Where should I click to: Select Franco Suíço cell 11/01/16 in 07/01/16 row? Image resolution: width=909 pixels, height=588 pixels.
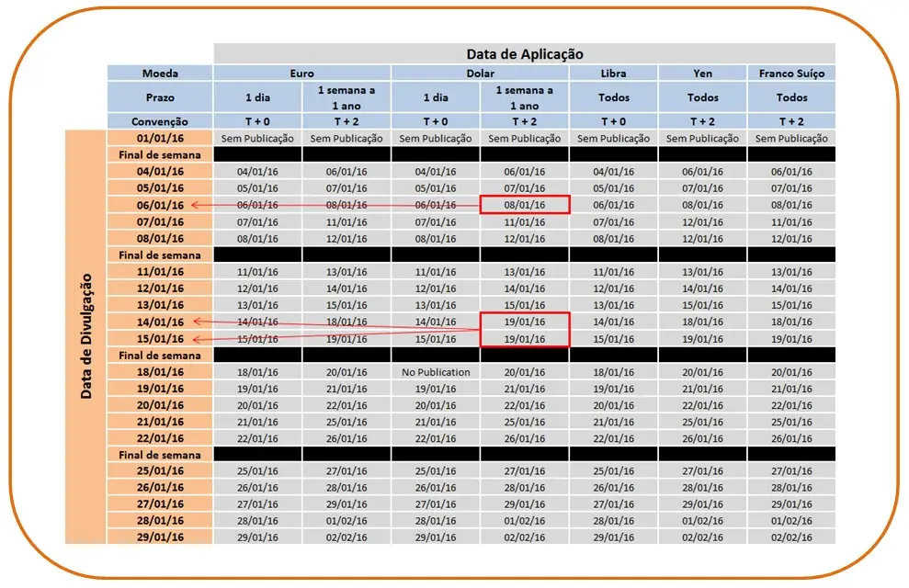pos(791,221)
